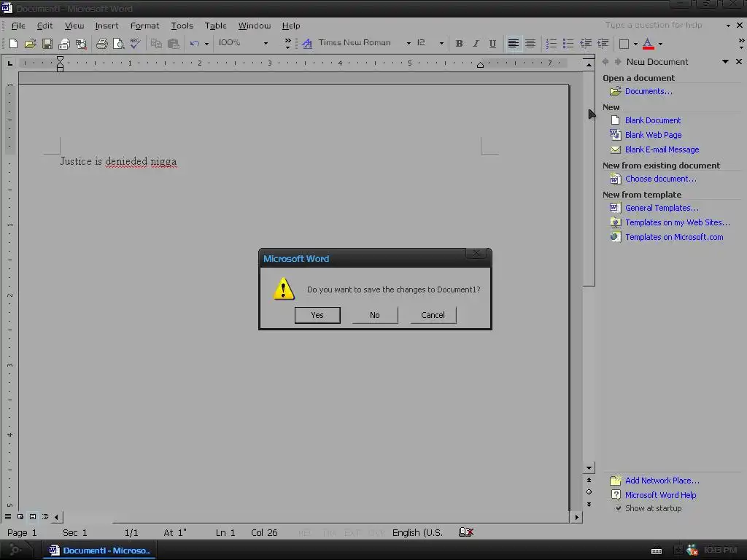Image resolution: width=747 pixels, height=560 pixels.
Task: Click the spelling status book icon
Action: (x=466, y=532)
